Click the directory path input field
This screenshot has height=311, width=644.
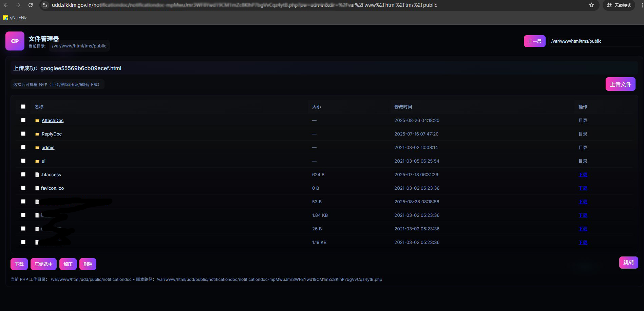(594, 41)
